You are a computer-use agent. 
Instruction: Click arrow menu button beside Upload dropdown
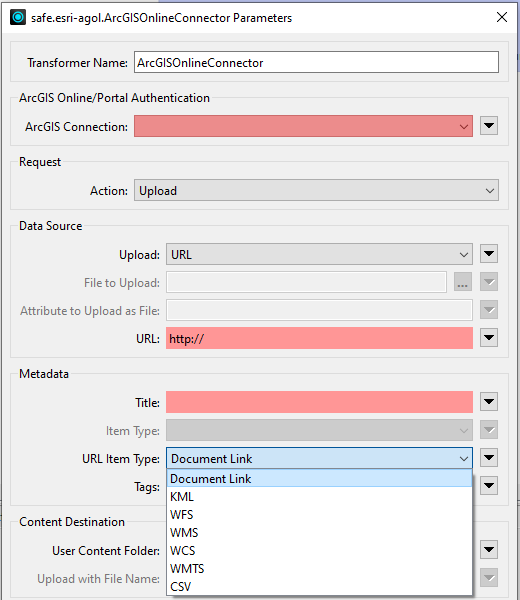pos(489,254)
